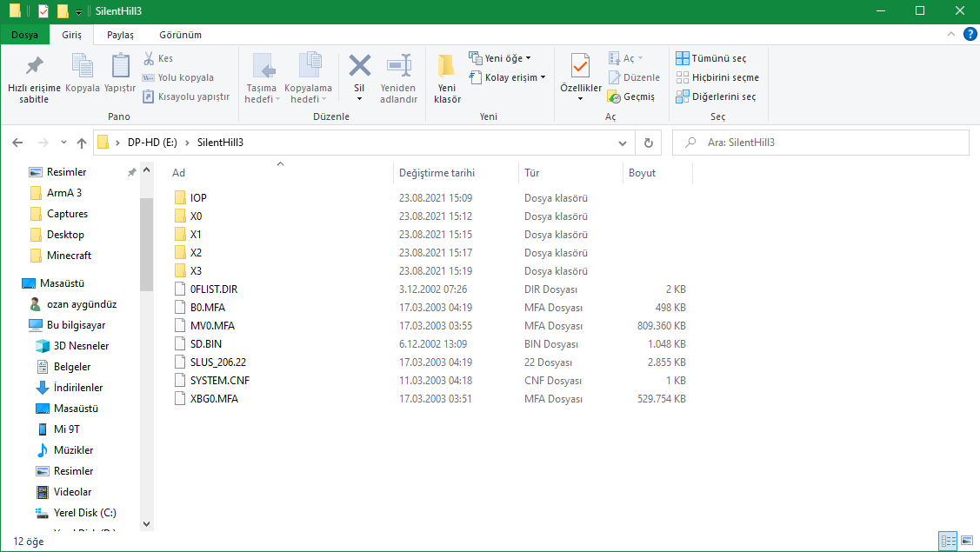Collapse the ribbon with the chevron

[x=950, y=35]
